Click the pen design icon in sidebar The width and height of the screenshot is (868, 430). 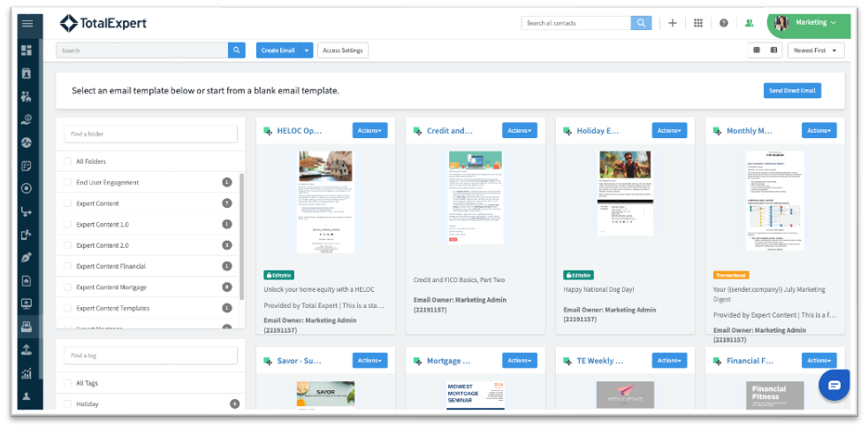(27, 257)
